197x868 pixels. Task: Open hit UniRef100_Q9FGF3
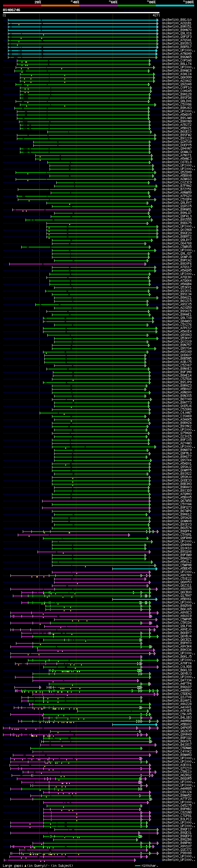pyautogui.click(x=176, y=37)
